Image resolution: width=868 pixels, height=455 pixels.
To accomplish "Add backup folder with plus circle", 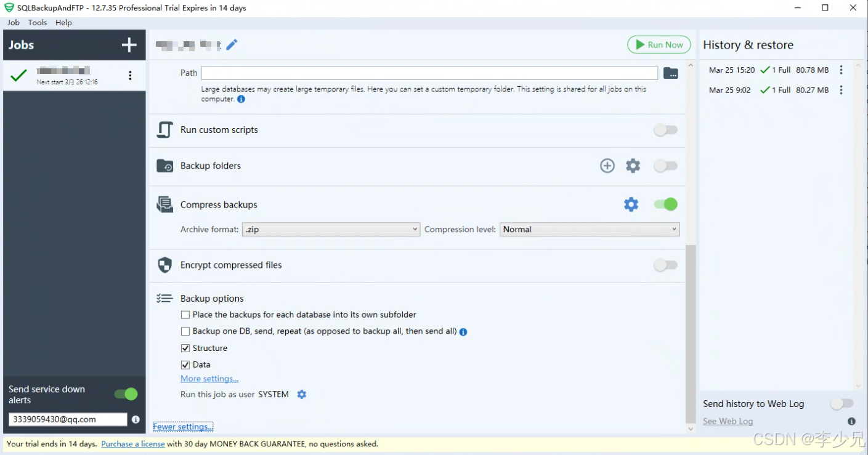I will pyautogui.click(x=607, y=166).
